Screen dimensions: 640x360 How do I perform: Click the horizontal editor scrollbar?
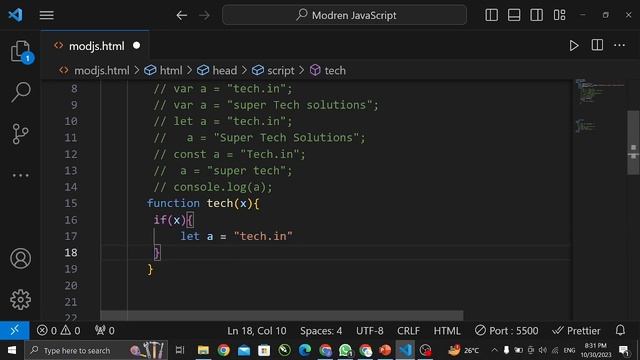point(282,316)
